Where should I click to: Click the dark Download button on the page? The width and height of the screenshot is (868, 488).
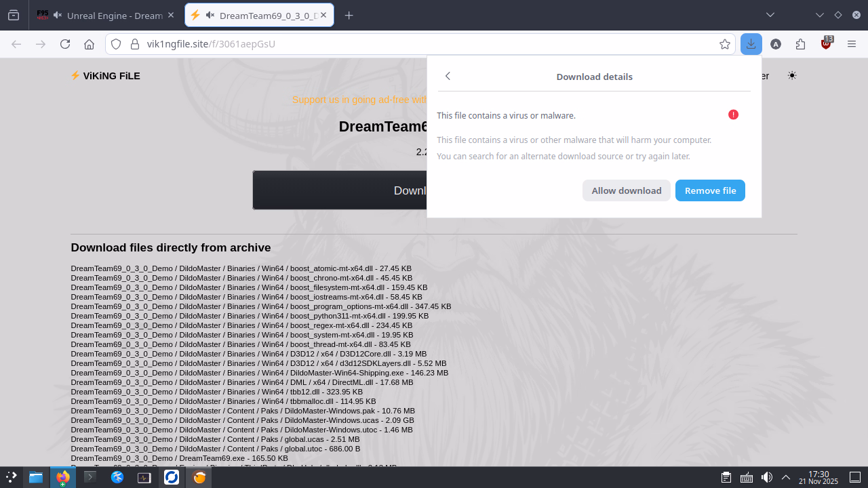(340, 190)
